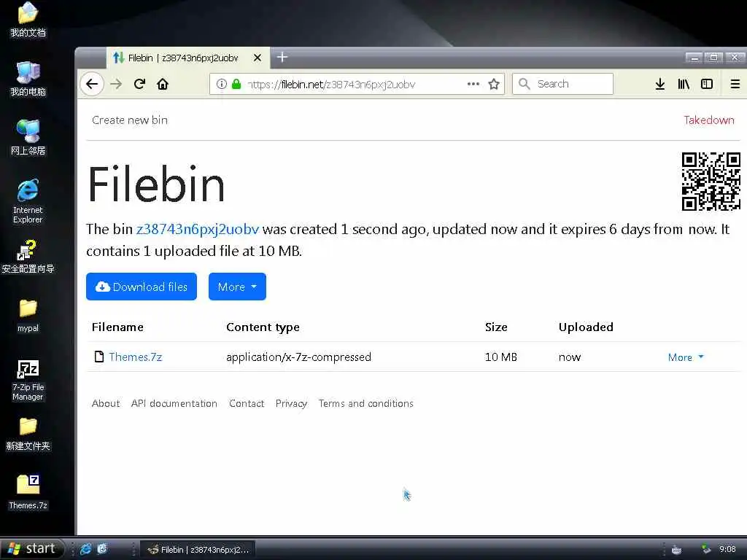
Task: Select the 安全配置向导 desktop shortcut
Action: pos(28,257)
